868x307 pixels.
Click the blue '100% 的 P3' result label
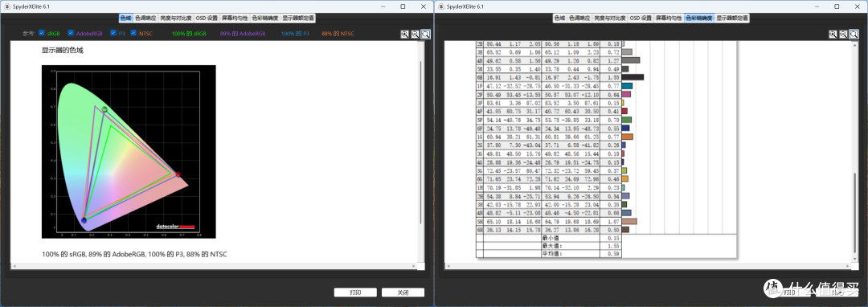[296, 34]
